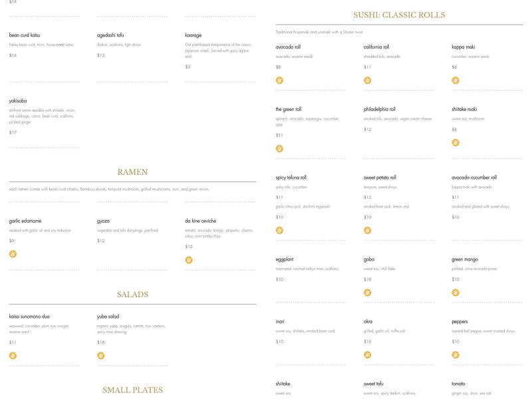This screenshot has height=399, width=532.
Task: Select the dietary icon under gobo
Action: [367, 293]
